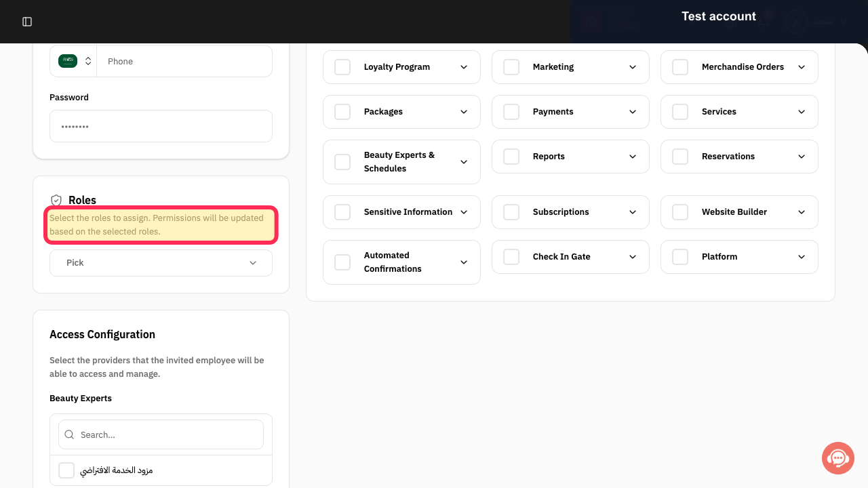868x488 pixels.
Task: Check the Merchandise Orders checkbox
Action: (680, 67)
